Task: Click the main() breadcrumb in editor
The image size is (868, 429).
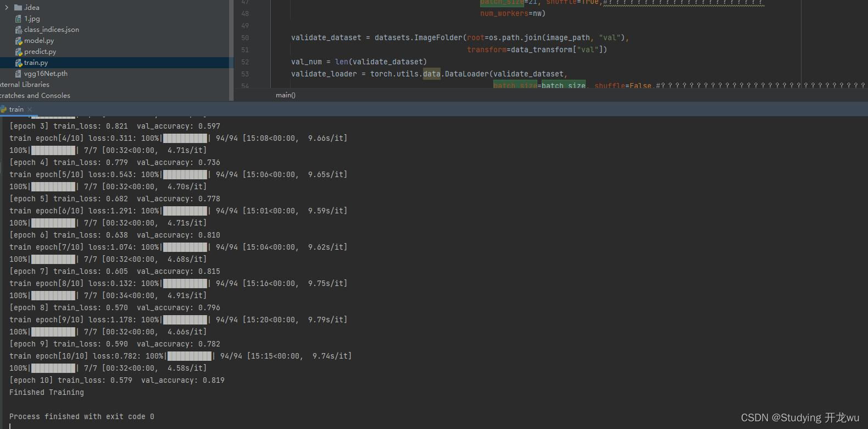Action: click(286, 95)
